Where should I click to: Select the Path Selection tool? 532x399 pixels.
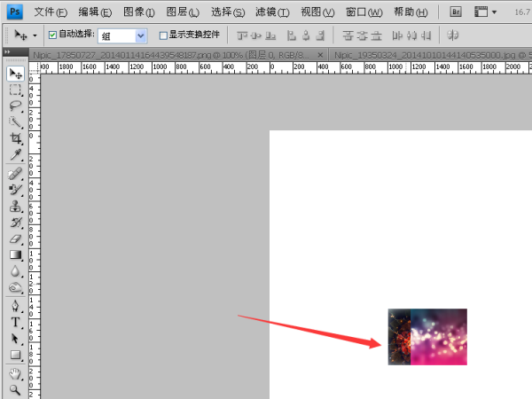pyautogui.click(x=15, y=339)
